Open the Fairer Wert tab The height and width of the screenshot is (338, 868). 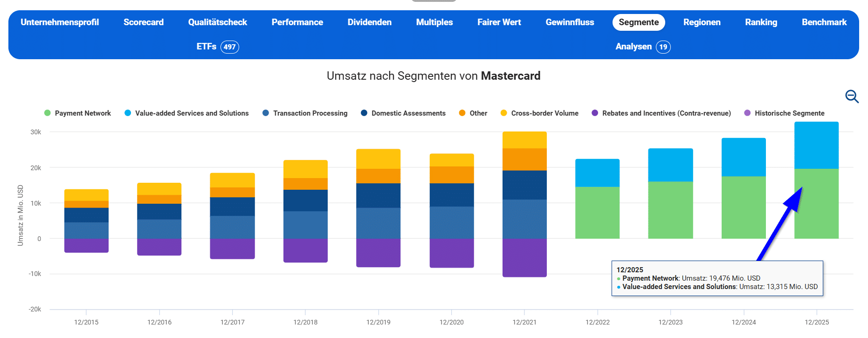click(x=499, y=22)
